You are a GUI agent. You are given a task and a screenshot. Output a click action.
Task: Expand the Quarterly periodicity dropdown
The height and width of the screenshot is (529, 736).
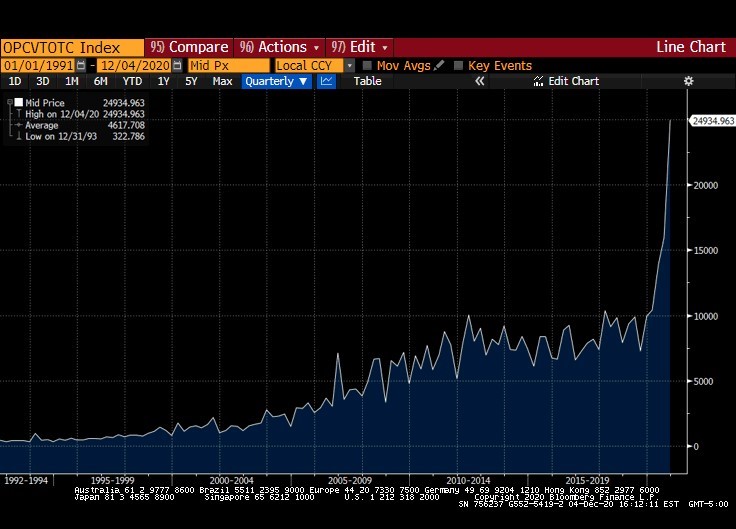point(276,81)
